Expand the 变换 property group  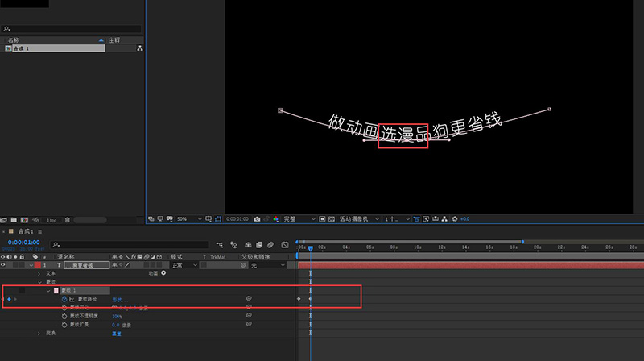(39, 334)
